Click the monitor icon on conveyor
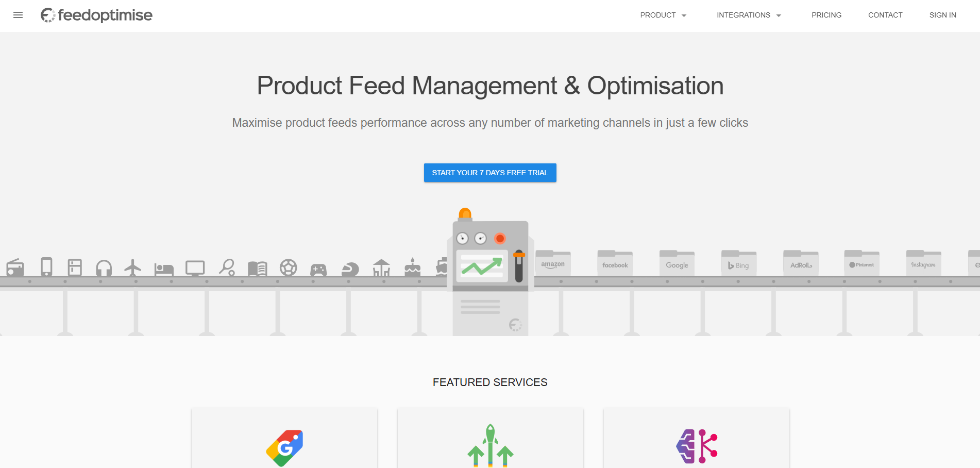 pyautogui.click(x=195, y=268)
